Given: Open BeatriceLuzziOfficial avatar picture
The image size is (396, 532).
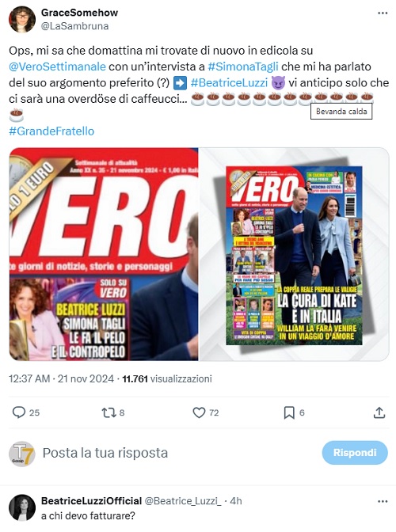Looking at the screenshot, I should click(22, 507).
